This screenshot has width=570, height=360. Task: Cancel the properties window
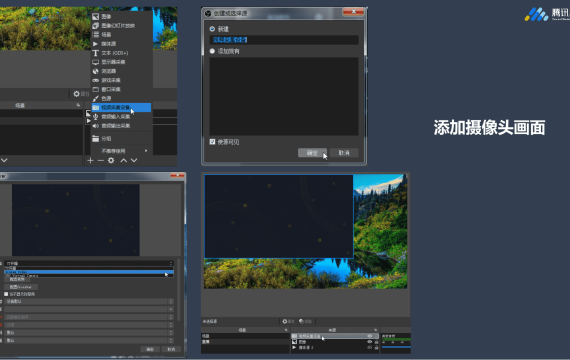(x=171, y=349)
